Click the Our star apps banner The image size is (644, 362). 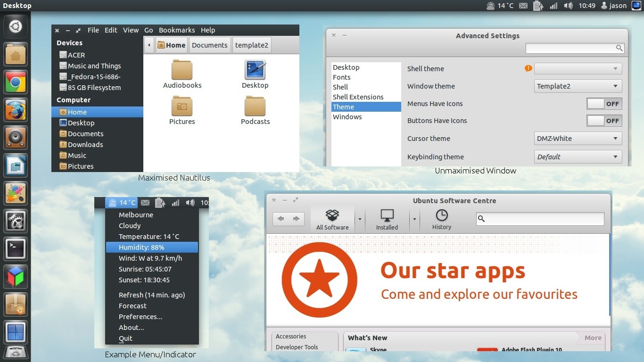point(438,281)
